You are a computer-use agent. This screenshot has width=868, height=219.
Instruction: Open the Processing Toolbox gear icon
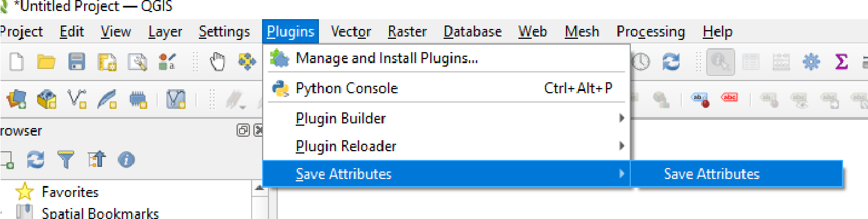811,62
